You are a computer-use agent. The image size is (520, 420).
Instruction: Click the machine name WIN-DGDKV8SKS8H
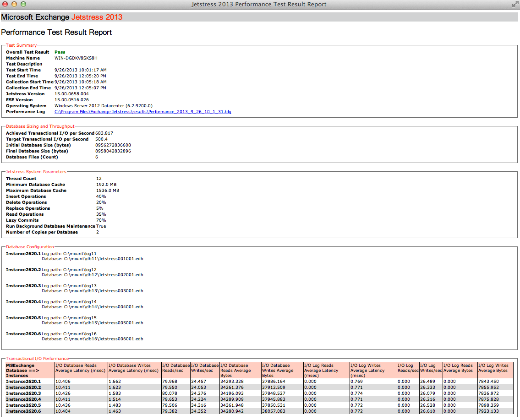click(76, 58)
